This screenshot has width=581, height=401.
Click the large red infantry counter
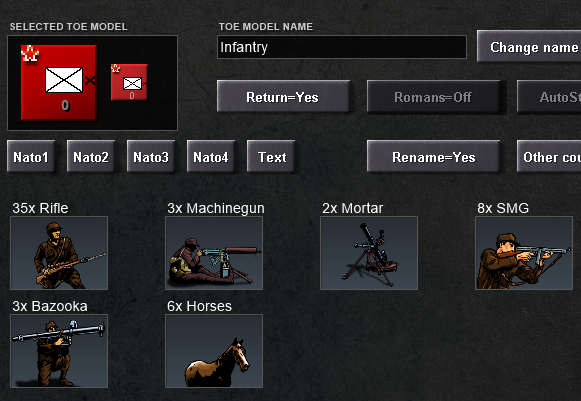coord(59,83)
